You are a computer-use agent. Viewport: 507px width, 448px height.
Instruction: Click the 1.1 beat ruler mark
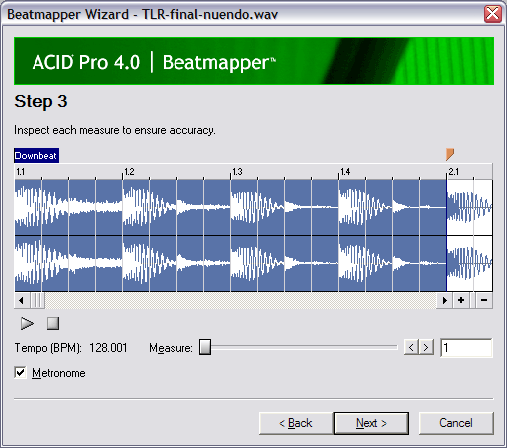pyautogui.click(x=21, y=172)
